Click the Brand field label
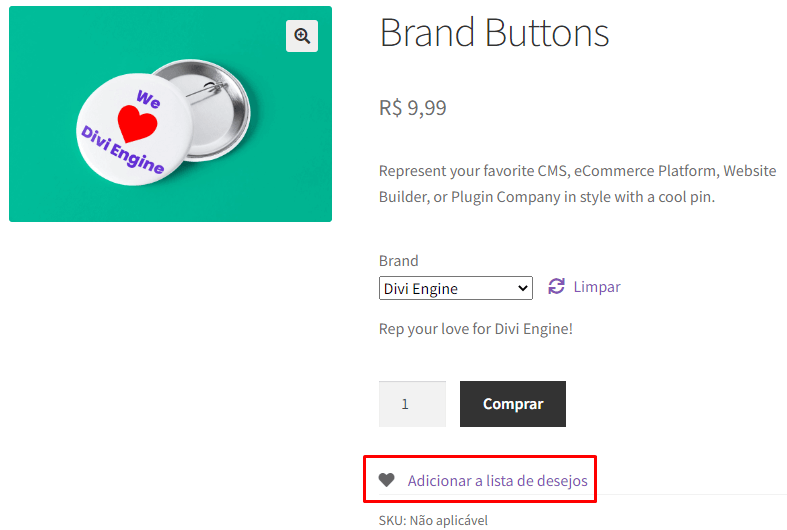787x530 pixels. 398,261
